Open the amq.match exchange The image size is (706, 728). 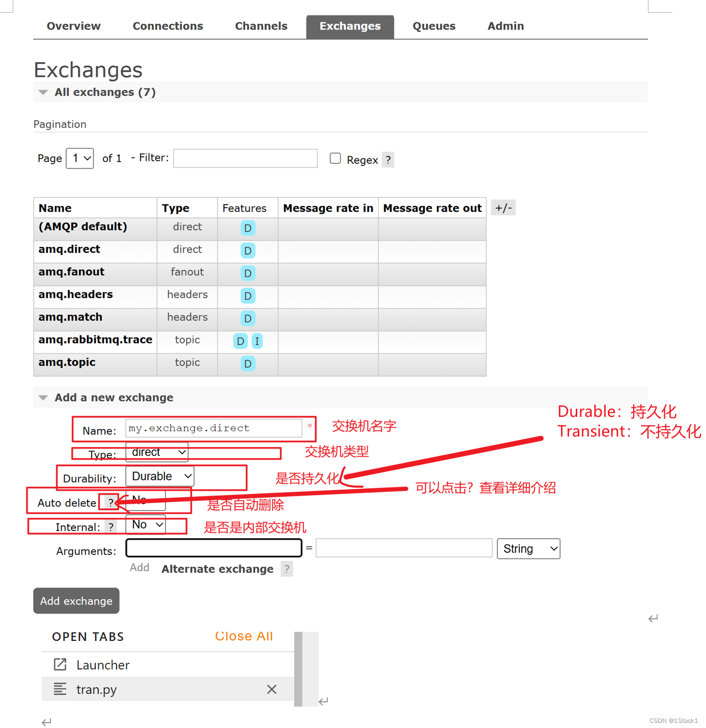point(70,317)
